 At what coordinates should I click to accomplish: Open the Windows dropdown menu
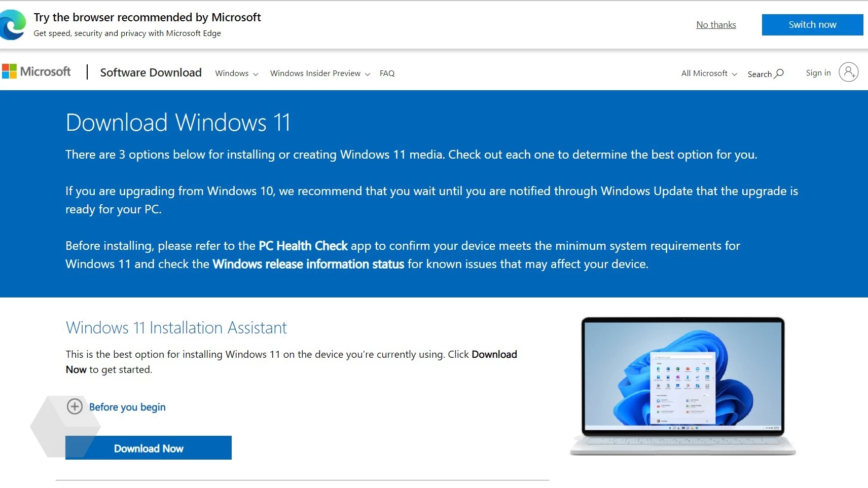237,73
